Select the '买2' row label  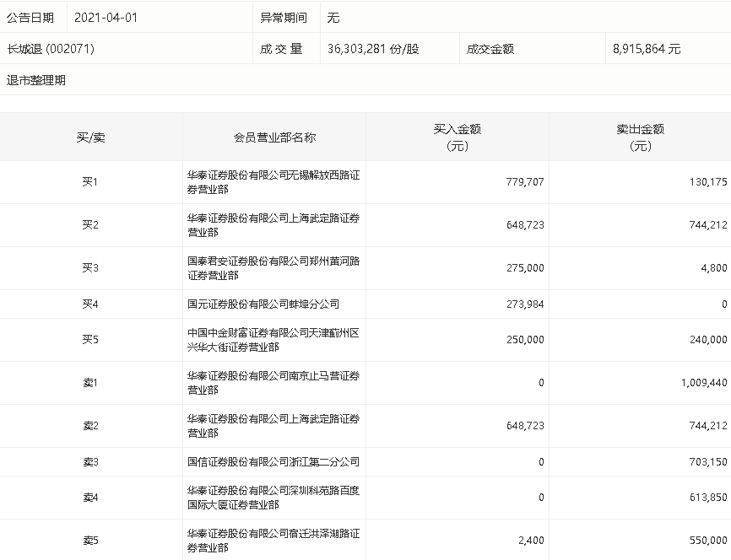pyautogui.click(x=90, y=225)
